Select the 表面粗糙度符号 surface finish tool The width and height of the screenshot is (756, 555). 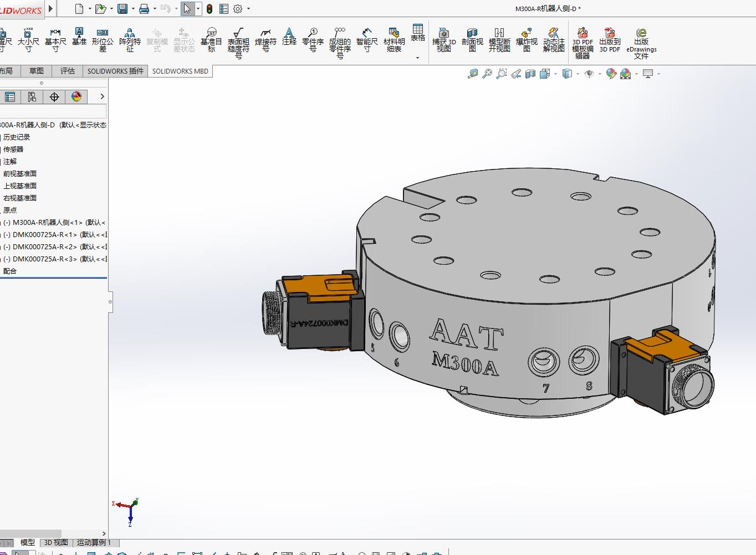238,44
